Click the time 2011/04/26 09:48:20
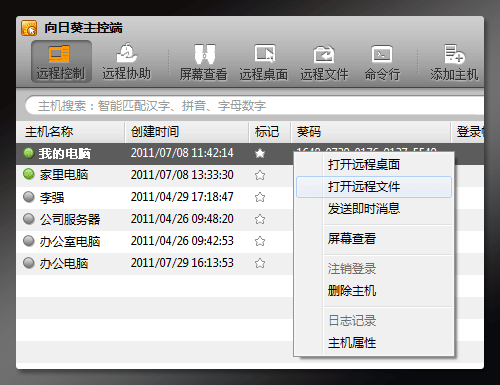 (x=182, y=219)
